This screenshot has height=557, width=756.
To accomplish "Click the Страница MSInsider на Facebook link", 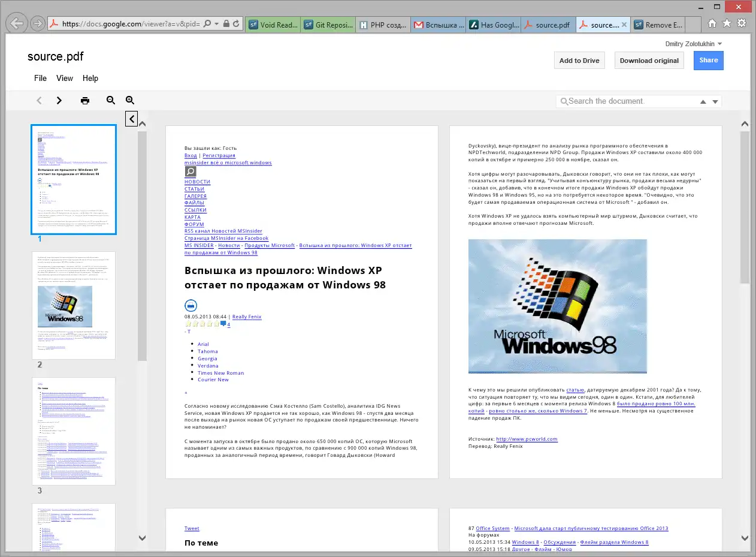I will [x=226, y=238].
